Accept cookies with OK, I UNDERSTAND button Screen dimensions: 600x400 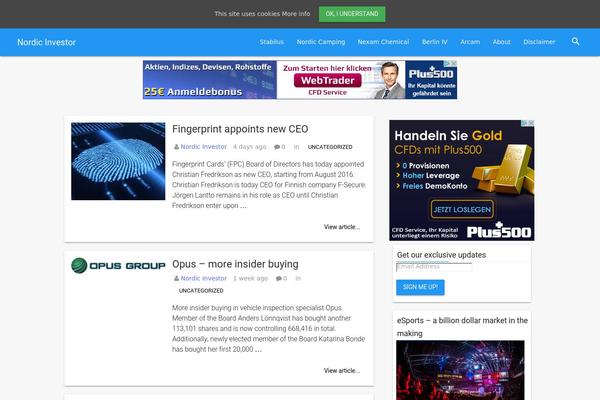352,14
